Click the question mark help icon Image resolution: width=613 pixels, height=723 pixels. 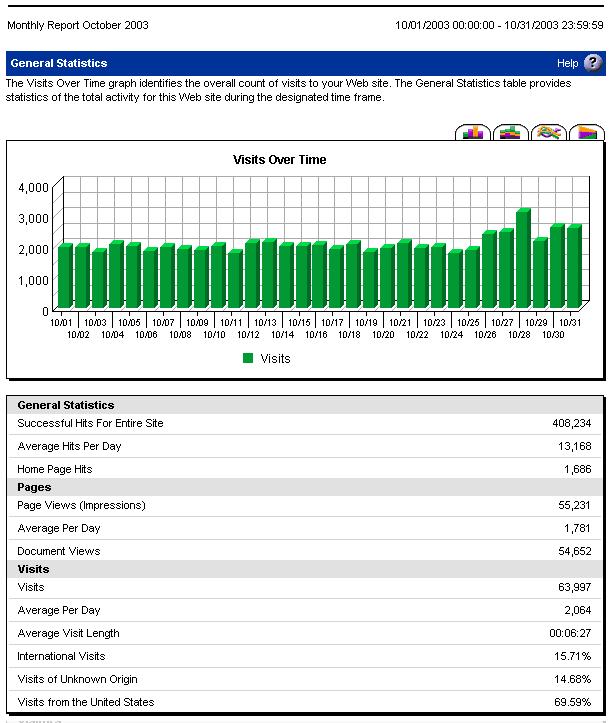[593, 63]
